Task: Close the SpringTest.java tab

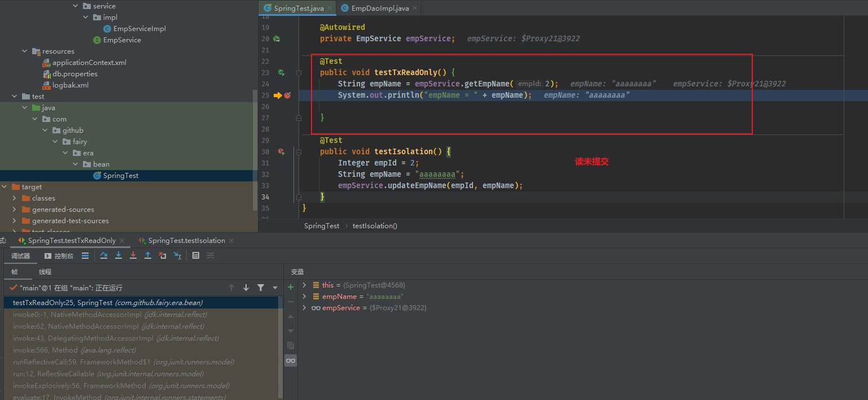Action: 330,8
